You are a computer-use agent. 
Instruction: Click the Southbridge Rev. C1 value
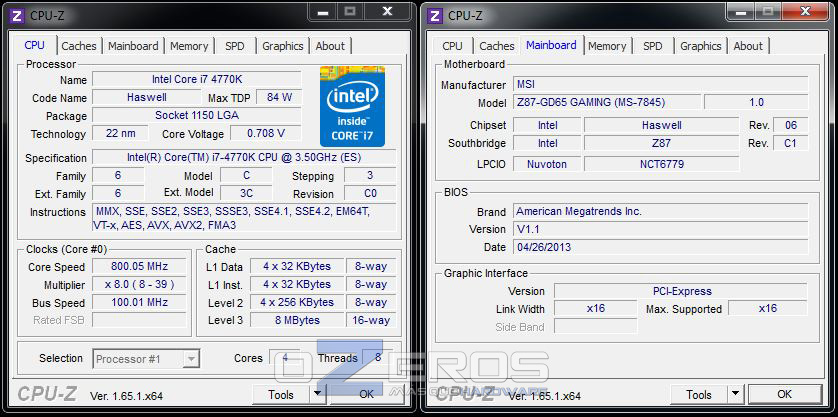pos(790,143)
